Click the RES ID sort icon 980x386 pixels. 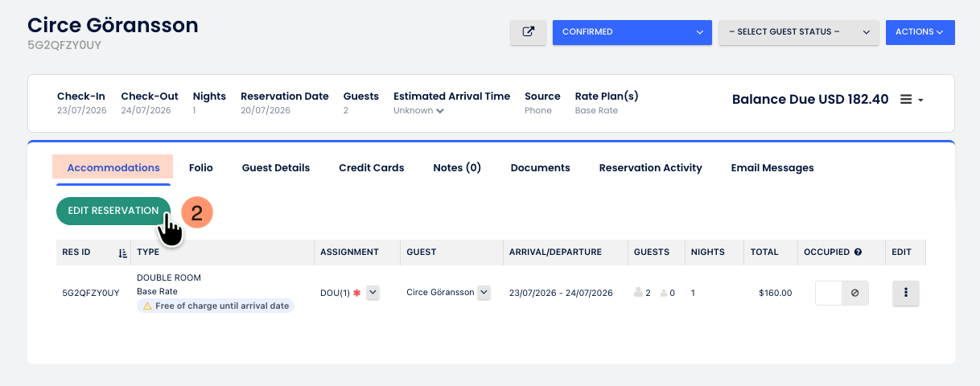point(122,253)
